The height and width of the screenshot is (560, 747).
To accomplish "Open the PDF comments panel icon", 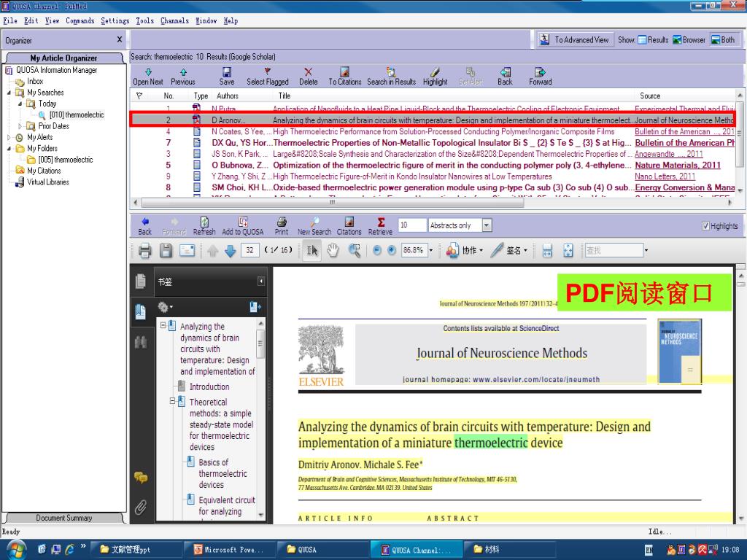I will [141, 477].
